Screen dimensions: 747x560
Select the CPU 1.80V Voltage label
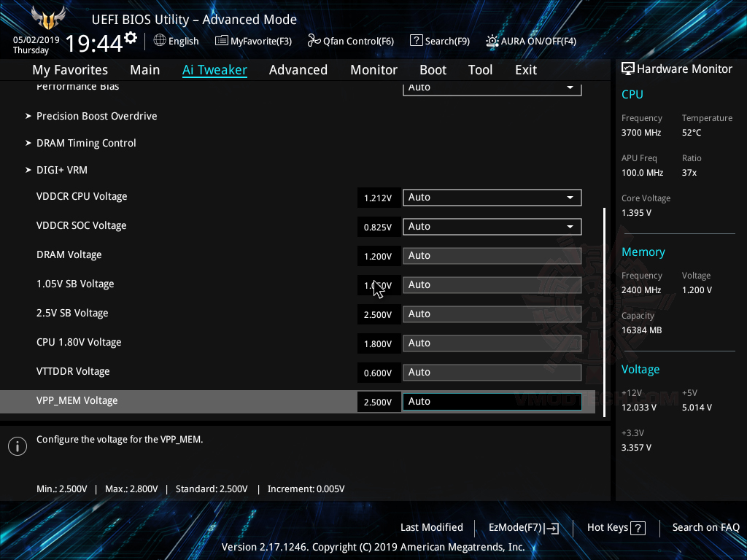pos(79,343)
